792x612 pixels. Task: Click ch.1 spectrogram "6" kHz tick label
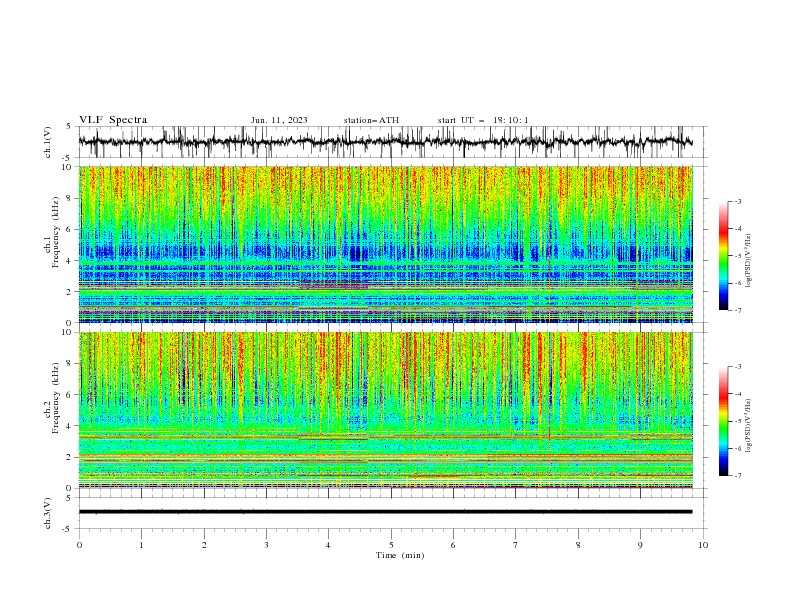71,229
